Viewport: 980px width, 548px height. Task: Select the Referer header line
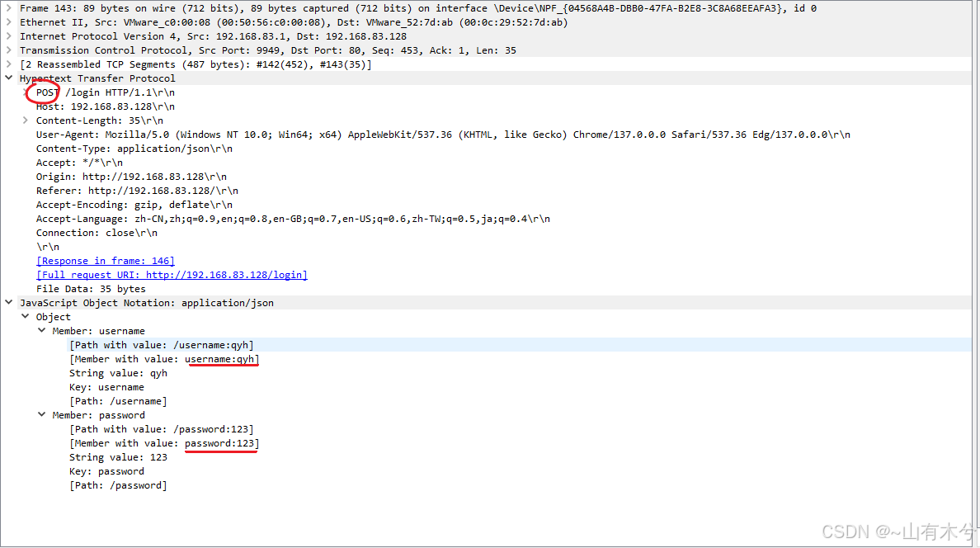137,191
